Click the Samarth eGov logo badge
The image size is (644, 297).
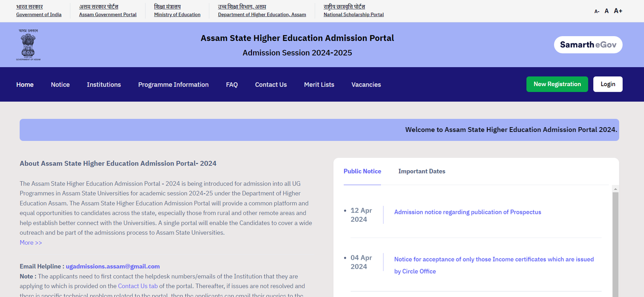tap(588, 45)
